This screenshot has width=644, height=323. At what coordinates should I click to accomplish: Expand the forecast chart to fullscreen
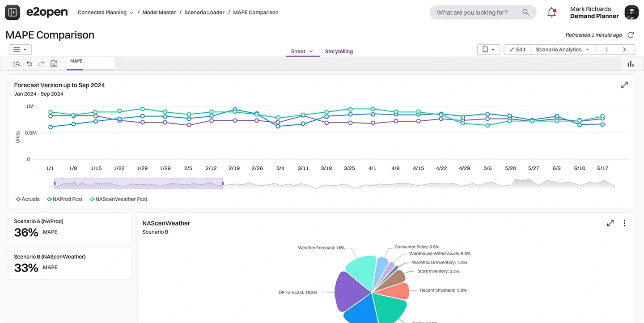pyautogui.click(x=624, y=85)
